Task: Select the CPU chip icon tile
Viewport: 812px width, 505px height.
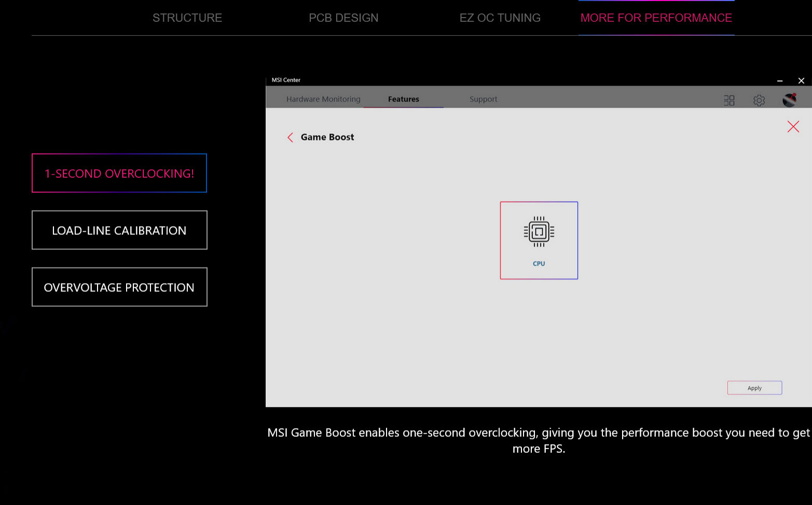Action: click(x=539, y=240)
